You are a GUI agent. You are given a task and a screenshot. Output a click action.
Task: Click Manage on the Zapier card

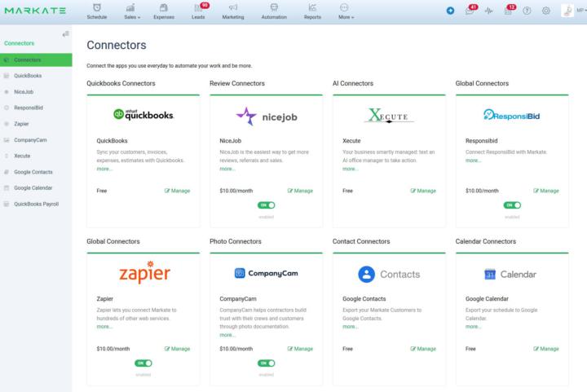pos(178,349)
